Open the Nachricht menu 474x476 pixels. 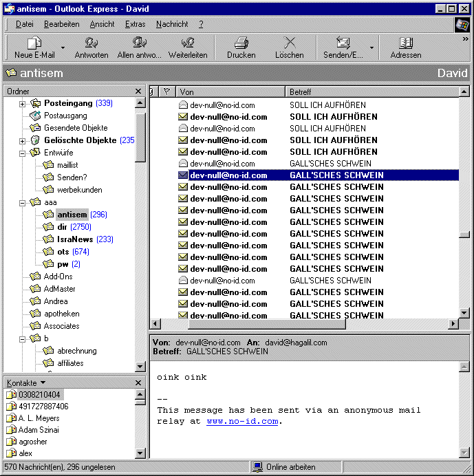pos(172,24)
